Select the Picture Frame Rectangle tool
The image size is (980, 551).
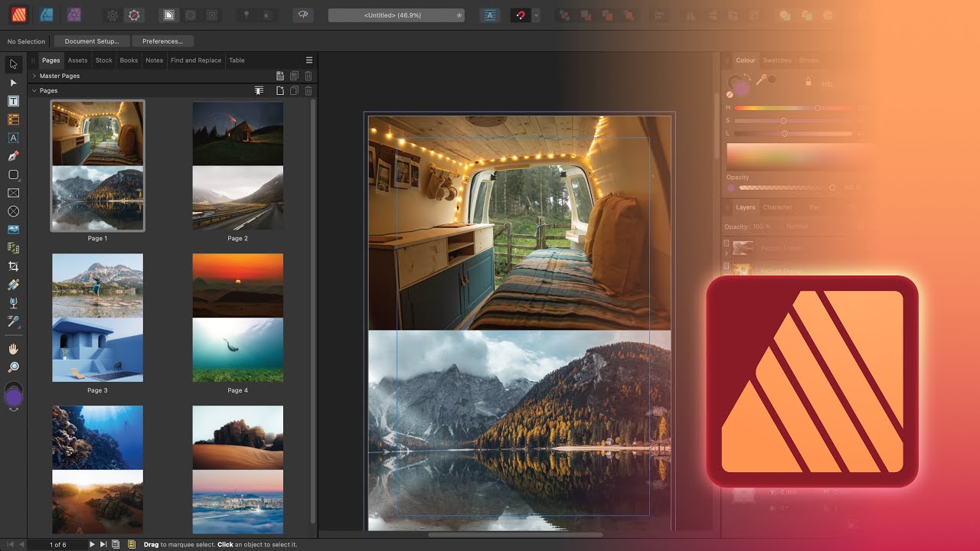[x=13, y=193]
